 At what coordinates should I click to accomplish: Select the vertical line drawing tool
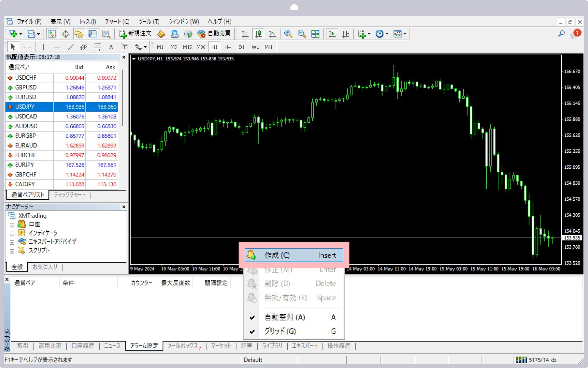tap(43, 47)
